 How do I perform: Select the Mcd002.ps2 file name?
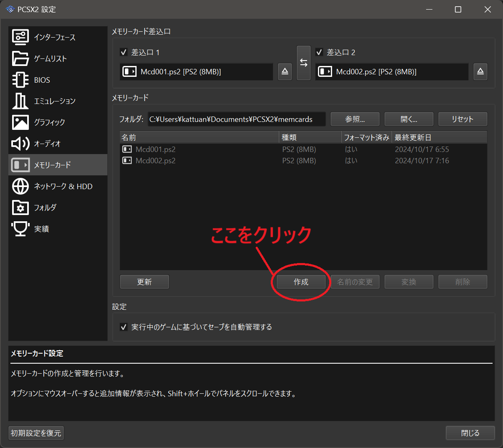pos(155,160)
